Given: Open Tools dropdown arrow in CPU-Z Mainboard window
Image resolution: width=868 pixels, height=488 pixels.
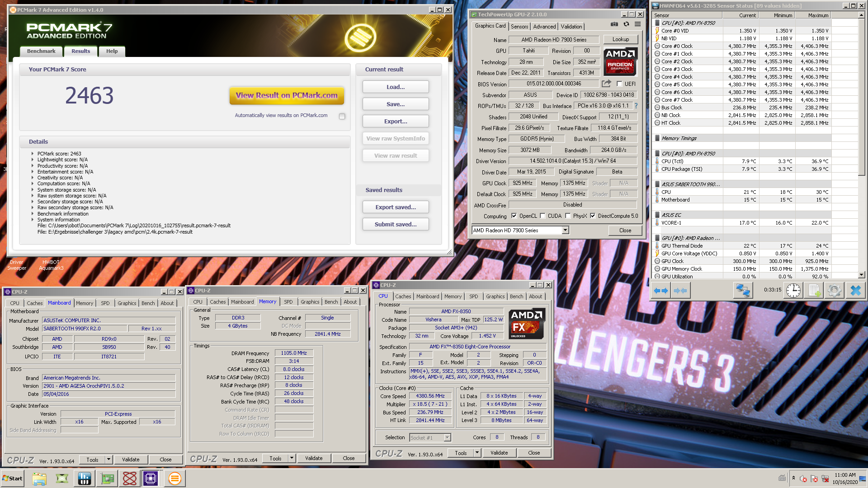Looking at the screenshot, I should [108, 460].
